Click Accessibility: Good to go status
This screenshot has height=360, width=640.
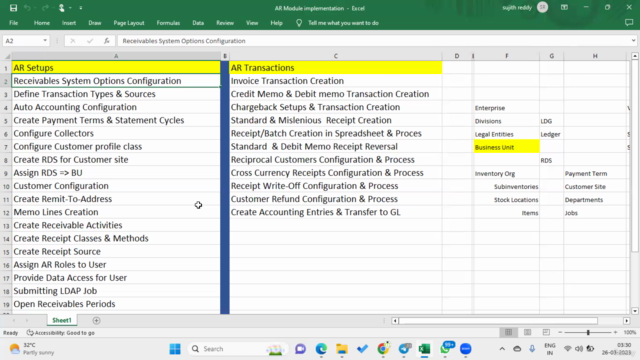pyautogui.click(x=61, y=333)
